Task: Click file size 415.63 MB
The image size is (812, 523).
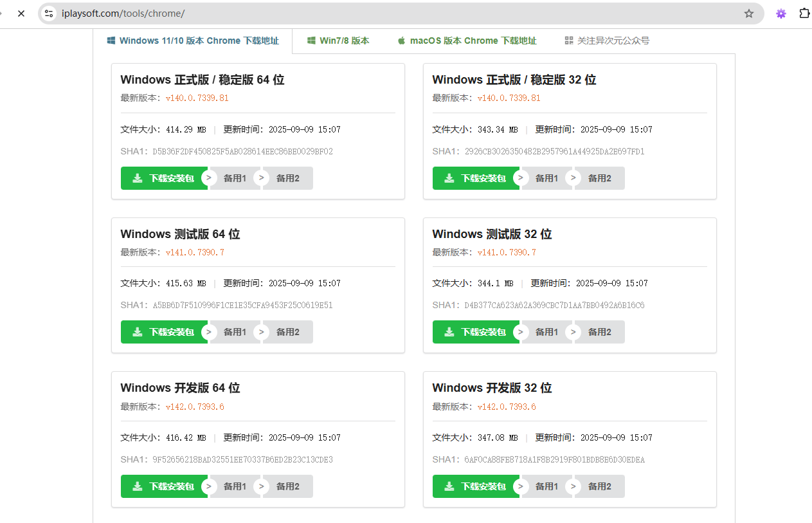Action: (186, 283)
